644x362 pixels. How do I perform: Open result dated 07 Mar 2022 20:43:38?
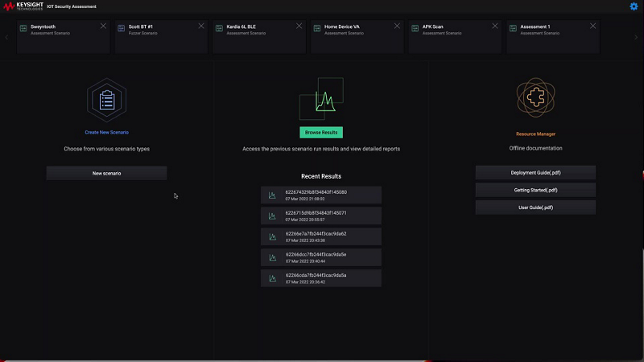321,237
